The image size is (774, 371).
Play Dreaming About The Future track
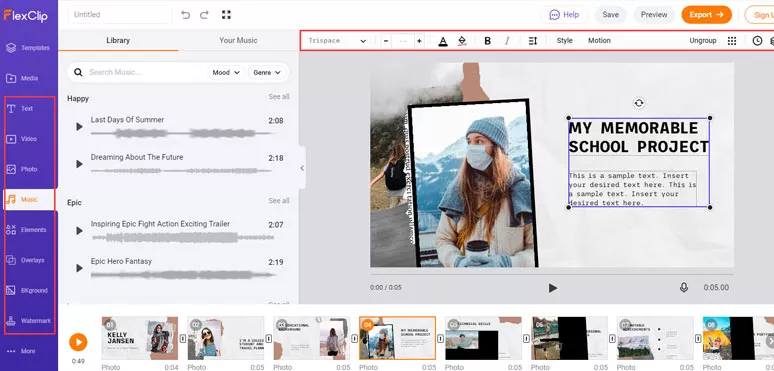79,164
